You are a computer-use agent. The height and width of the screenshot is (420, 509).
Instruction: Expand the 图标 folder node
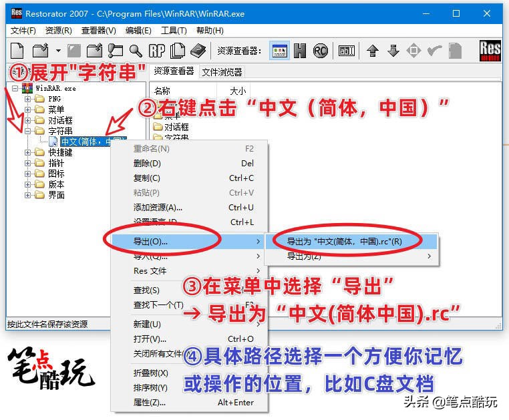coord(27,174)
